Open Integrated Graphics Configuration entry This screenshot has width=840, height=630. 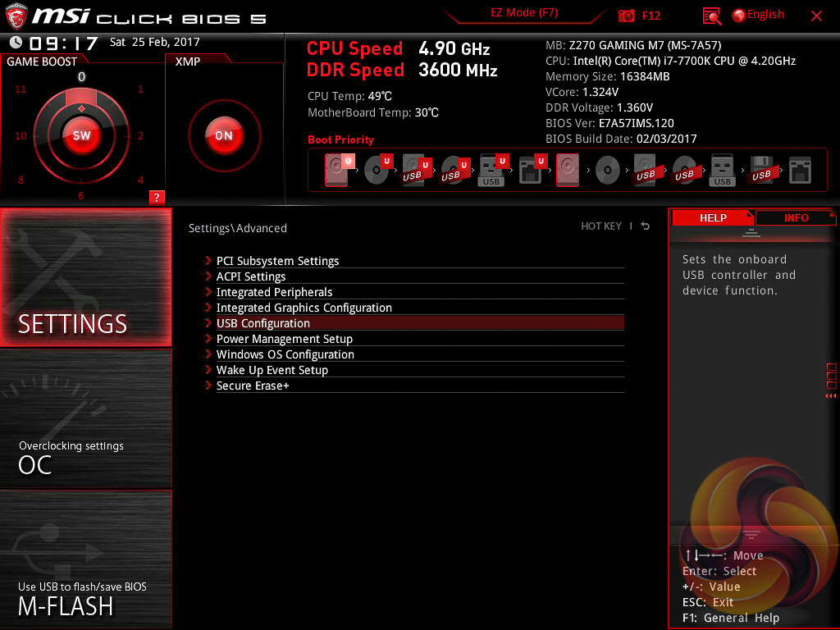coord(420,308)
